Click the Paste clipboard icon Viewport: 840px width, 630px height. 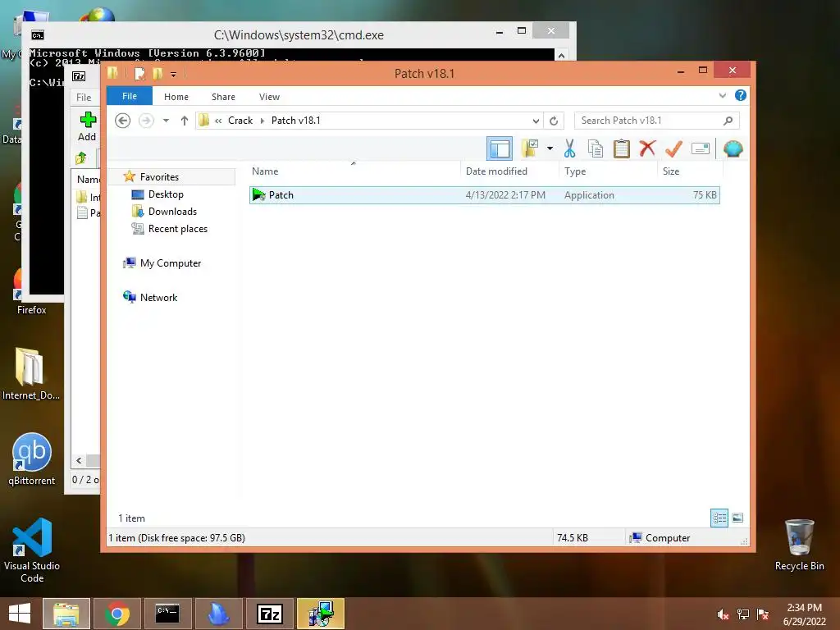pyautogui.click(x=622, y=148)
